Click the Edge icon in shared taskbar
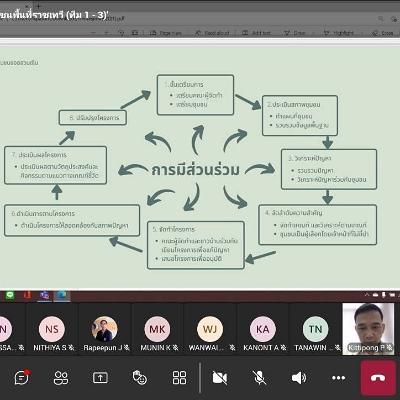 coord(62,295)
